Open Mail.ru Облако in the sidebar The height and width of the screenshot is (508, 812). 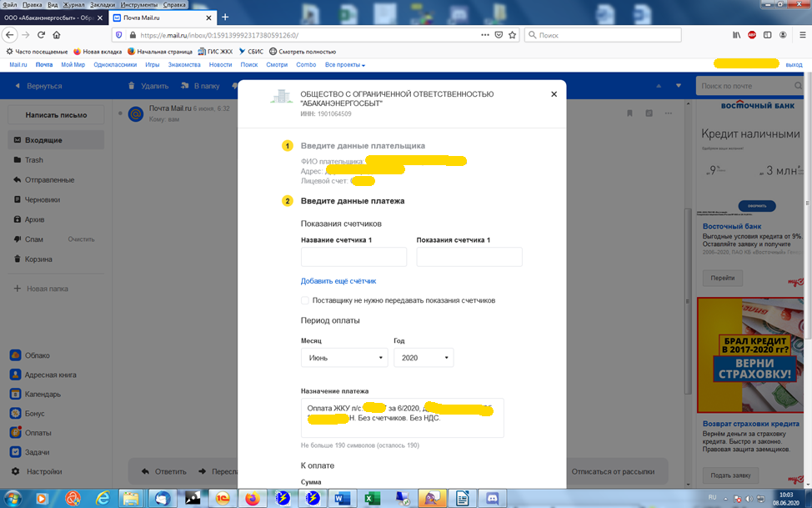pos(30,355)
